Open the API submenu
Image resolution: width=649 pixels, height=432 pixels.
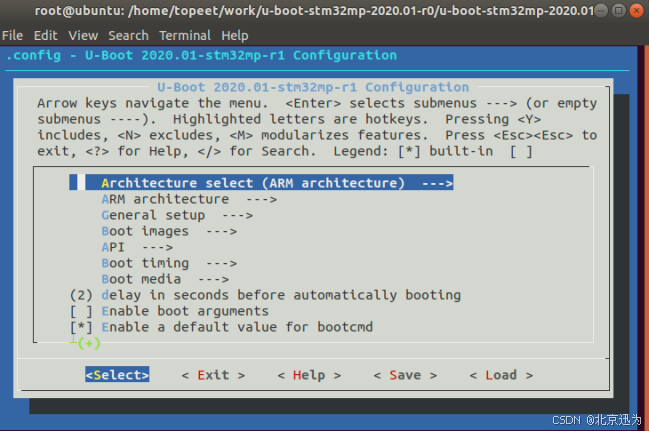[x=137, y=247]
